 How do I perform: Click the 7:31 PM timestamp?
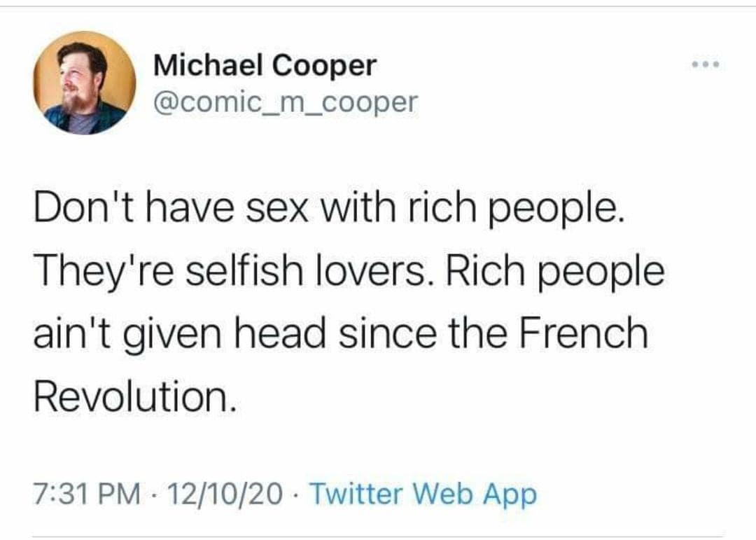pyautogui.click(x=86, y=494)
